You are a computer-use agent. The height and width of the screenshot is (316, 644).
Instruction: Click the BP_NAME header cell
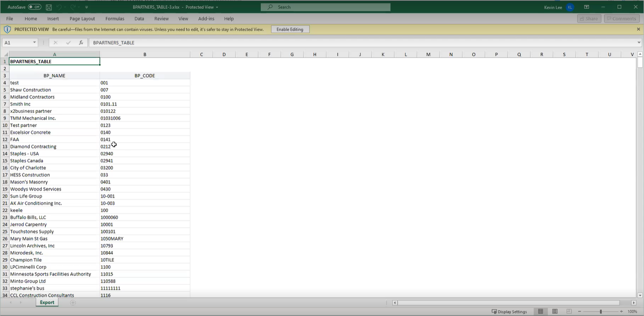pos(54,76)
